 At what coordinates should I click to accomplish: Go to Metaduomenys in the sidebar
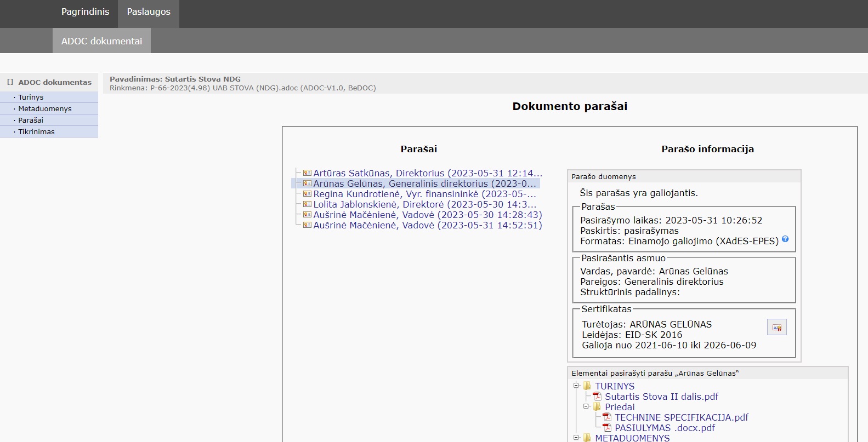[45, 108]
